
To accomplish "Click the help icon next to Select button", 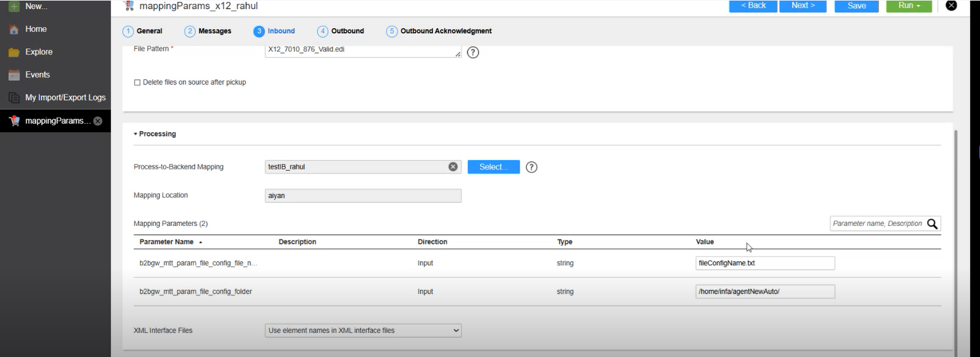I will pyautogui.click(x=532, y=167).
